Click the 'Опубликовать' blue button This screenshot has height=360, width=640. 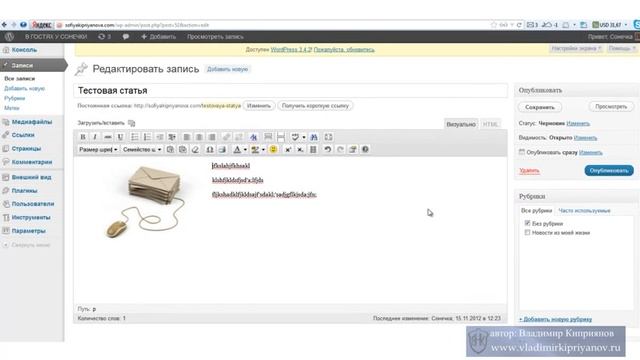point(609,170)
